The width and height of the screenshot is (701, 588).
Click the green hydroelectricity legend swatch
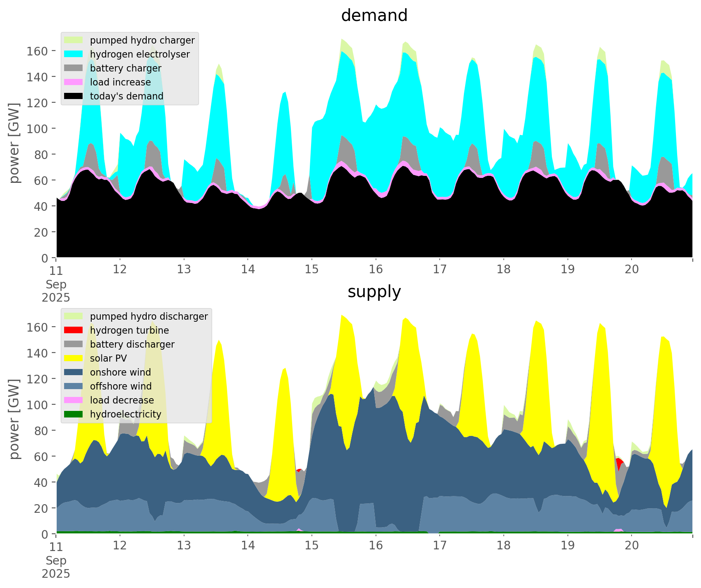74,414
